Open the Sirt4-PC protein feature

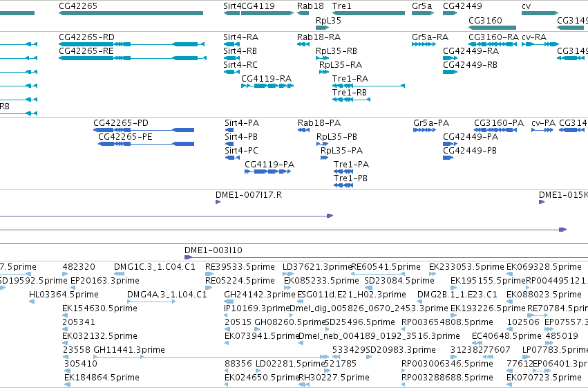(x=232, y=158)
